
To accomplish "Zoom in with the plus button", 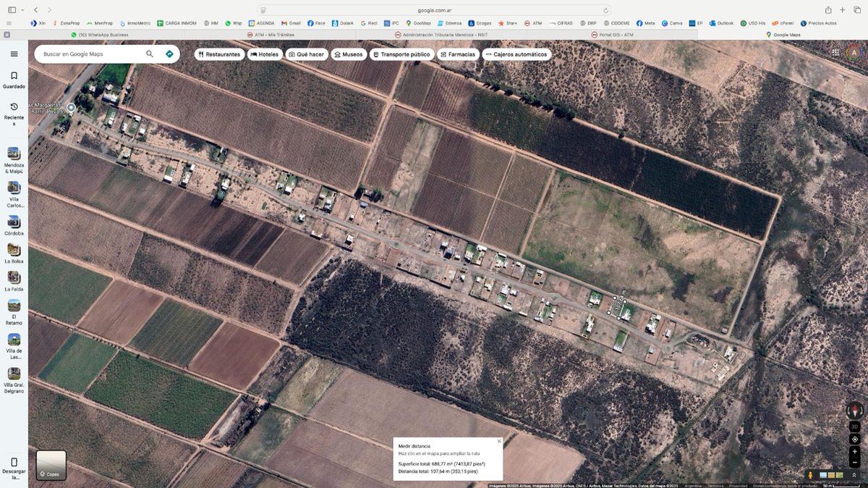I will coord(855,452).
